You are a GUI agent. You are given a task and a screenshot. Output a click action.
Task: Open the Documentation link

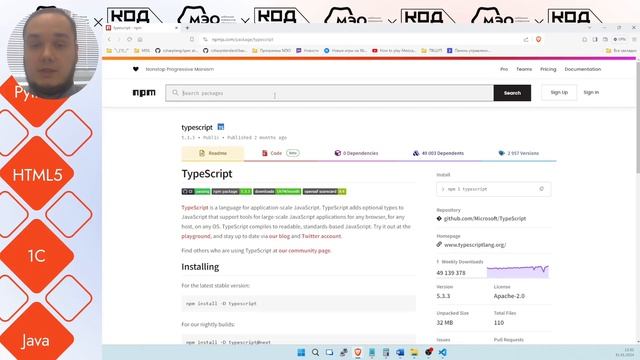pyautogui.click(x=582, y=69)
